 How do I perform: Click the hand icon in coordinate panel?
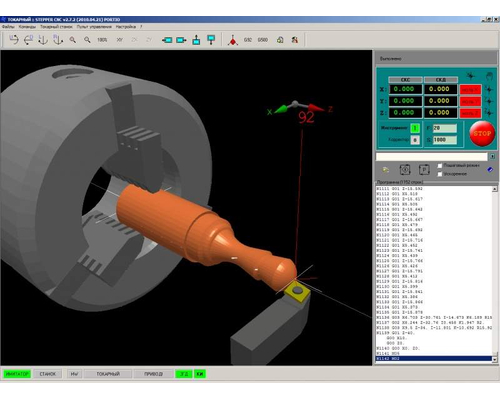pos(489,76)
